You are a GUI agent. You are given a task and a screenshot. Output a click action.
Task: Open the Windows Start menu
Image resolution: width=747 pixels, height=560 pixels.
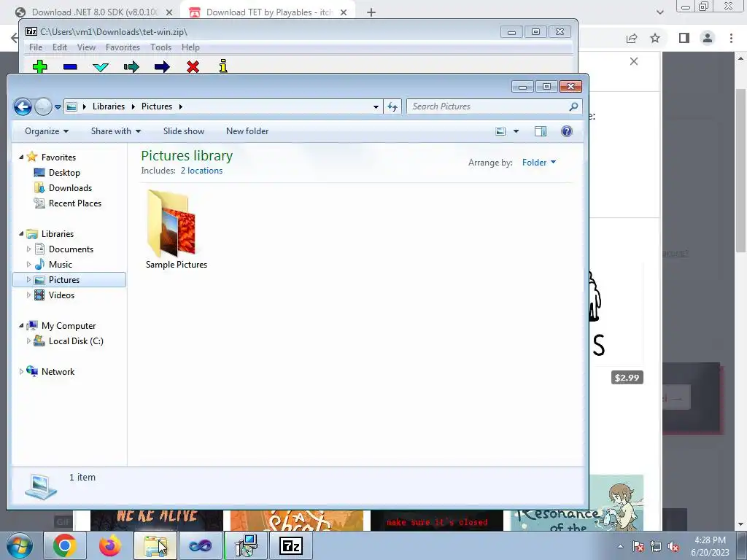point(20,545)
